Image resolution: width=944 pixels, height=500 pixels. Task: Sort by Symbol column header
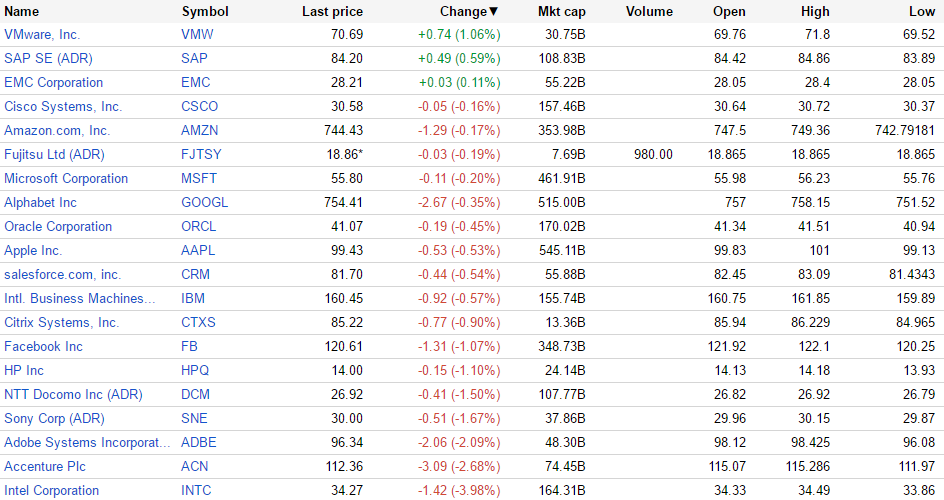(x=205, y=12)
